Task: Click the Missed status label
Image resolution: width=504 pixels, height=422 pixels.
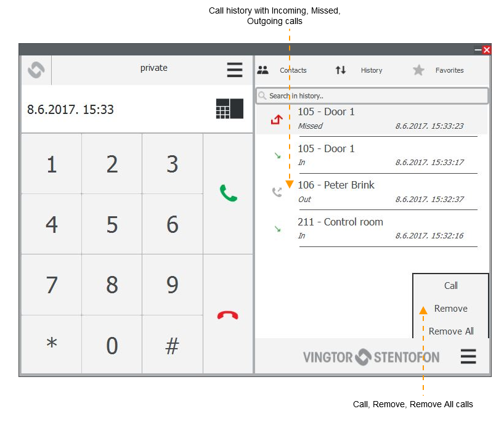Action: [310, 126]
